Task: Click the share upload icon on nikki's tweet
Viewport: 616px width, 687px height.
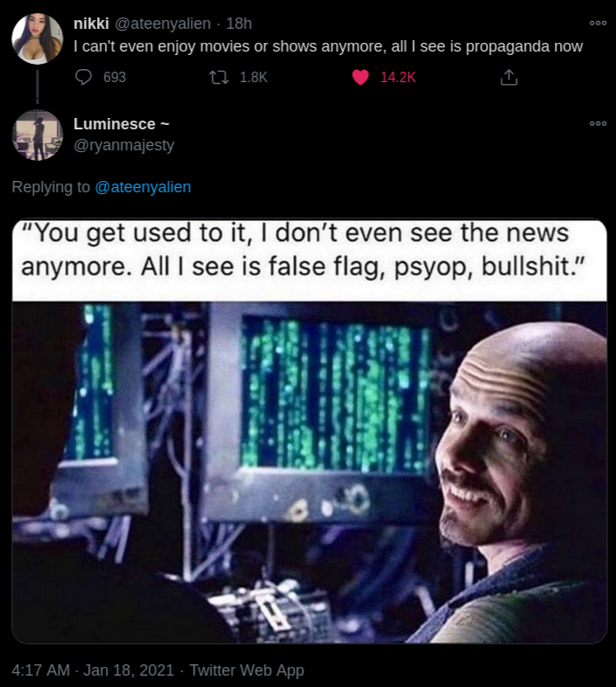Action: 509,77
